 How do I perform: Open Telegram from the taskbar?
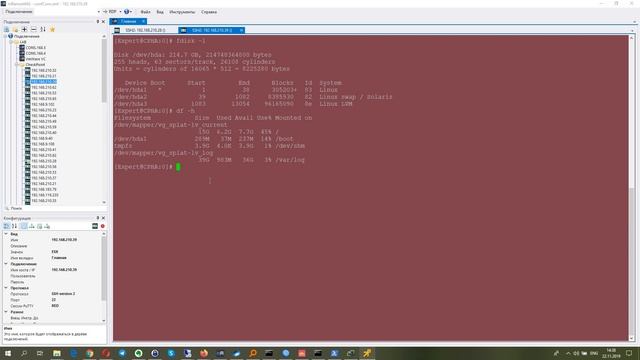point(122,353)
